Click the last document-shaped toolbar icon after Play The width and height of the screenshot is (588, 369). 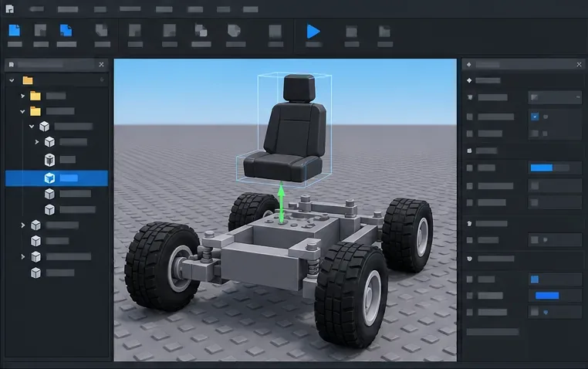pos(384,32)
